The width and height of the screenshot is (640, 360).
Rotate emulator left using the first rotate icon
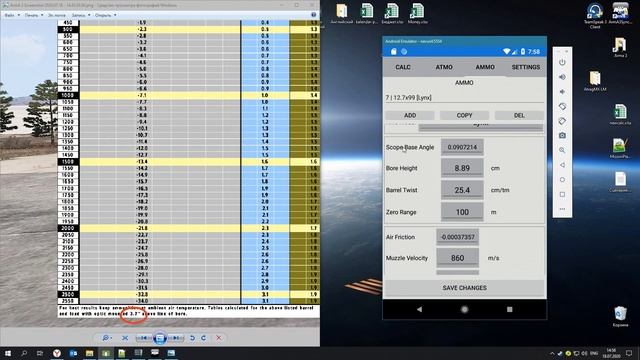pyautogui.click(x=562, y=107)
